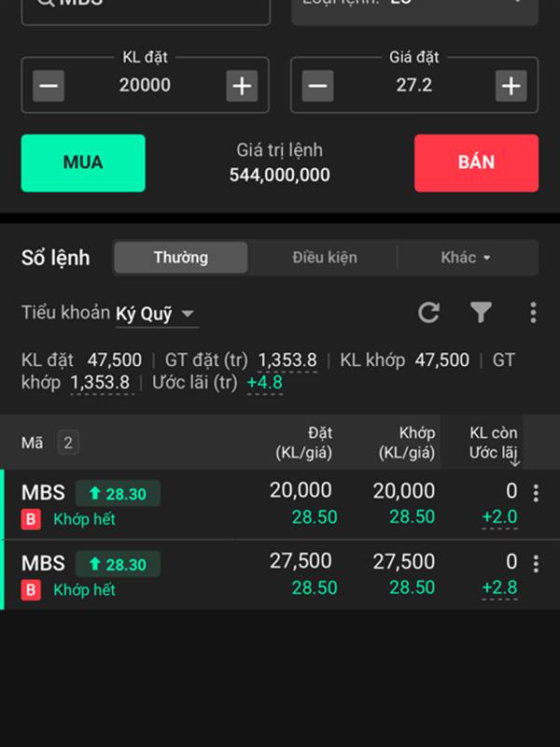Click the Sổ lệnh section title
The width and height of the screenshot is (560, 747).
tap(56, 258)
